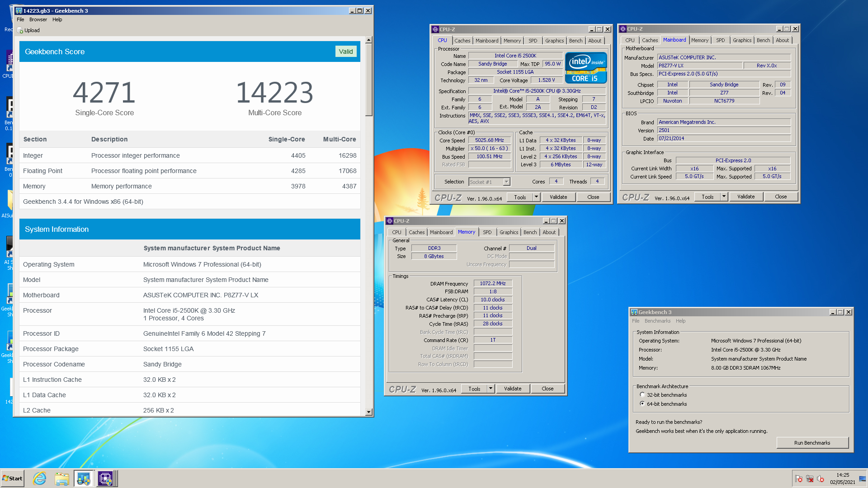Viewport: 868px width, 488px height.
Task: Click the Floating Point row in score table
Action: (x=190, y=171)
